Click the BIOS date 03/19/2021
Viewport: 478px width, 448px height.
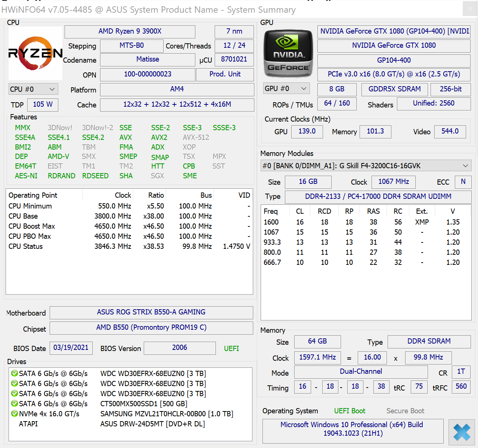point(71,348)
